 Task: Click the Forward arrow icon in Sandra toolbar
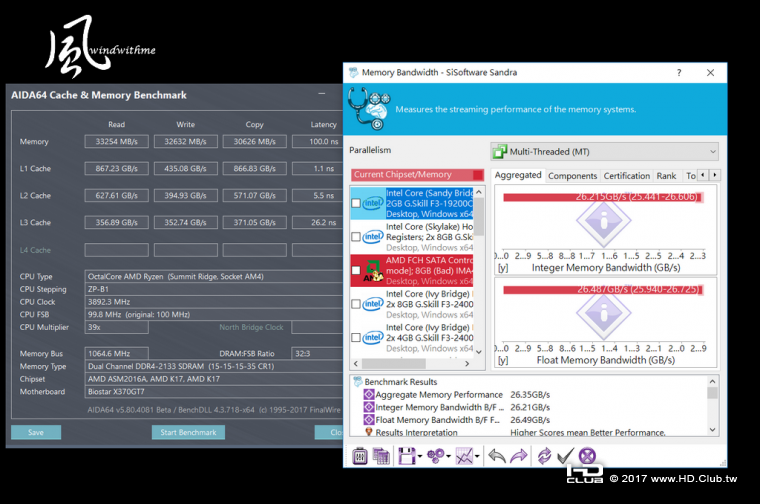click(x=518, y=456)
